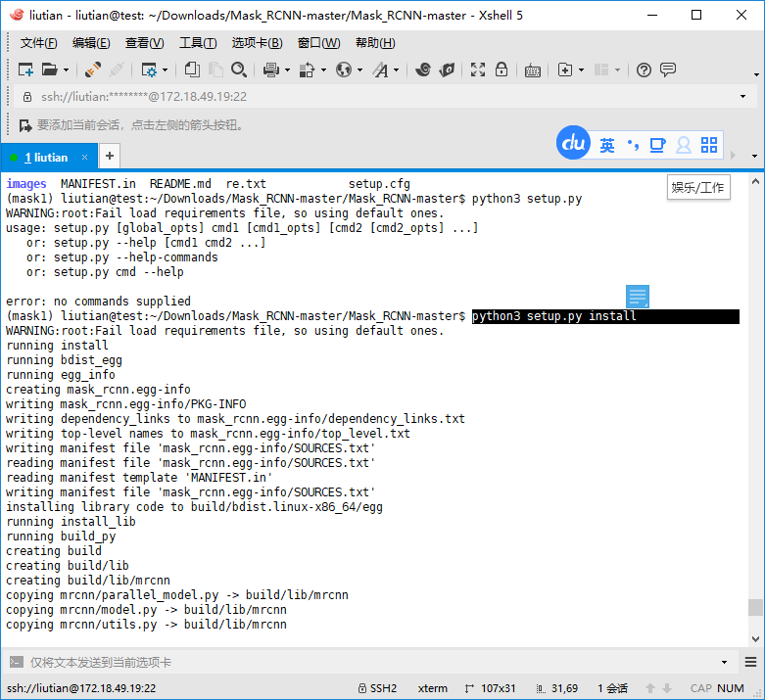Copy selected text icon
Image resolution: width=765 pixels, height=700 pixels.
[x=192, y=70]
